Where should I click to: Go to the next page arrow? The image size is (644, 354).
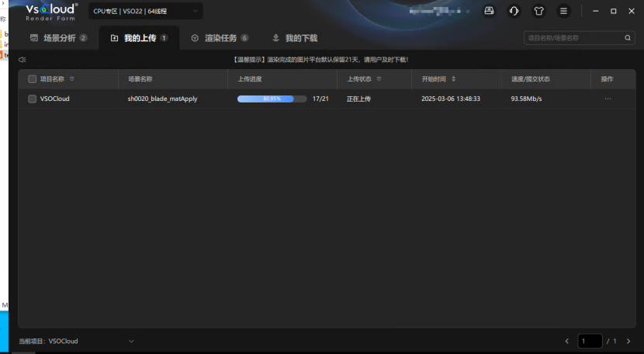pyautogui.click(x=628, y=341)
